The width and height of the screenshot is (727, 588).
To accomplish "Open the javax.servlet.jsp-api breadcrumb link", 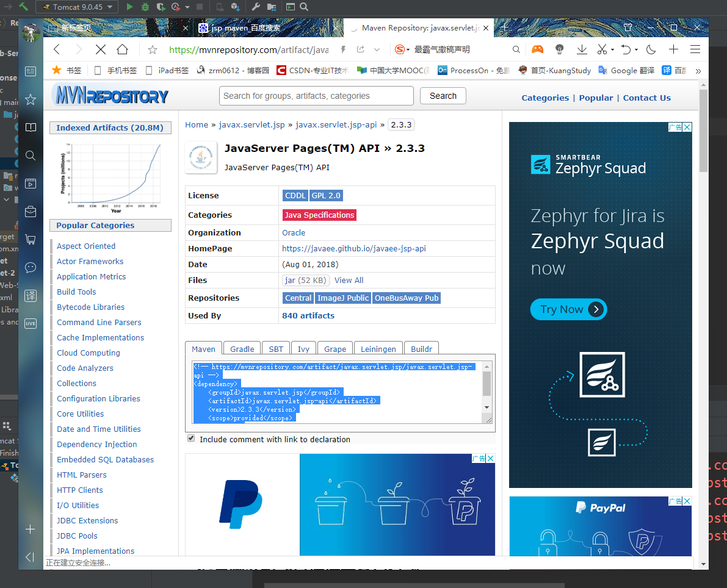I will pos(336,124).
